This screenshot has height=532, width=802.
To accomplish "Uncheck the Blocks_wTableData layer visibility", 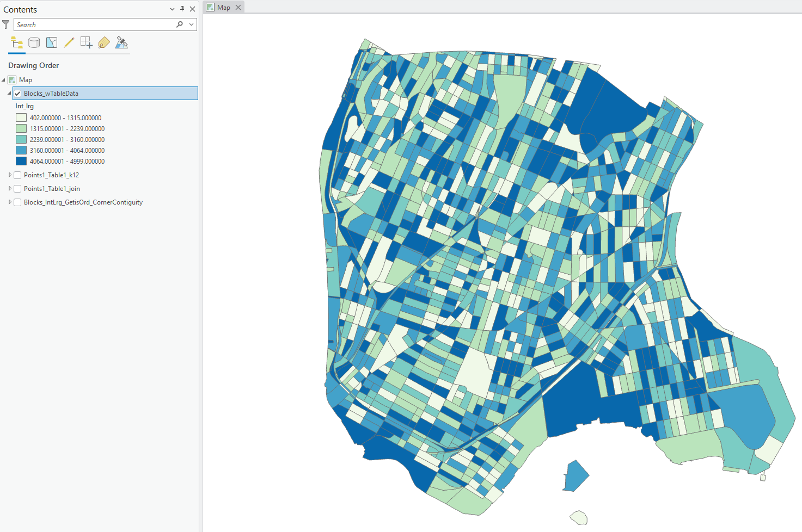I will (17, 93).
